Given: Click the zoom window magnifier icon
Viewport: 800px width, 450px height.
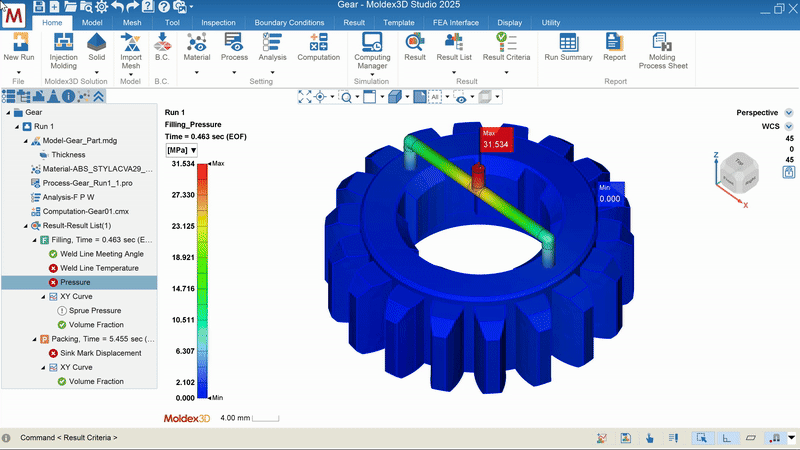Looking at the screenshot, I should [x=346, y=97].
